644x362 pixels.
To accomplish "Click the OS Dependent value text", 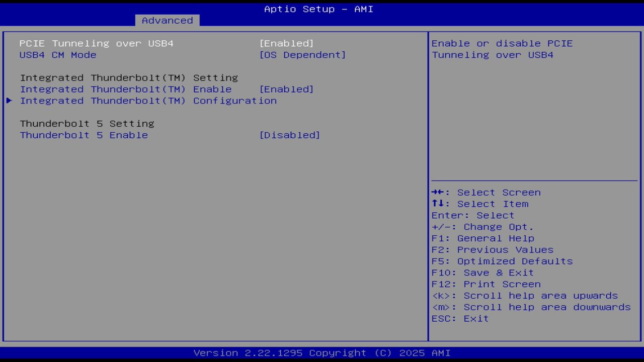I will [303, 55].
